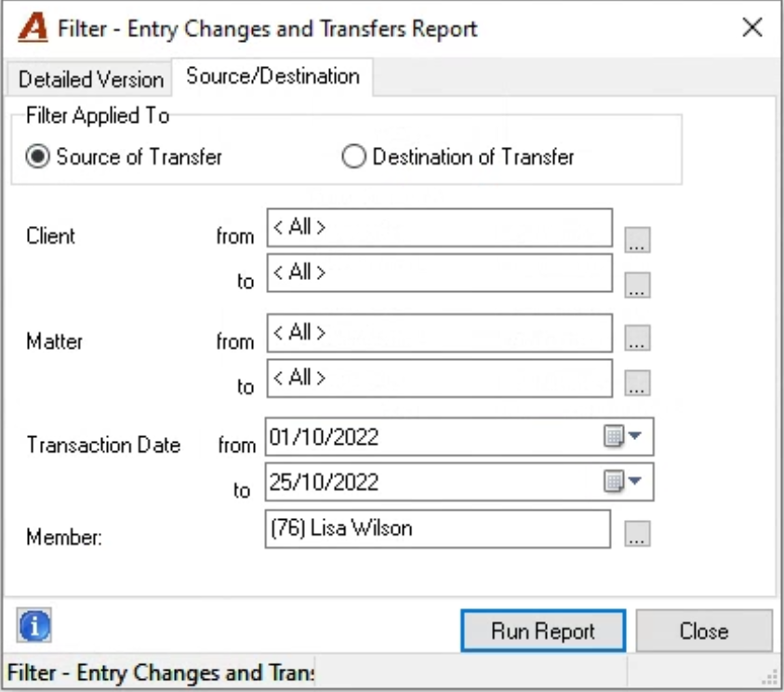Browse for Matter to value
This screenshot has height=692, width=784.
637,383
